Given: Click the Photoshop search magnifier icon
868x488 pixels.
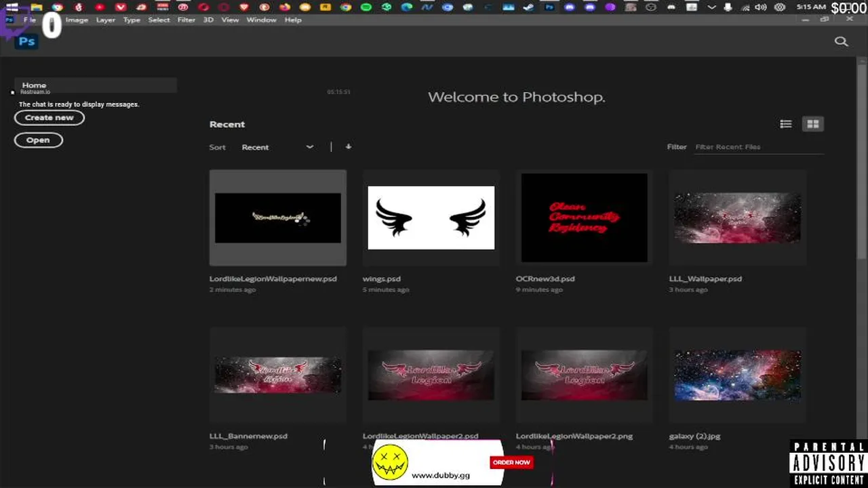Looking at the screenshot, I should pyautogui.click(x=841, y=41).
